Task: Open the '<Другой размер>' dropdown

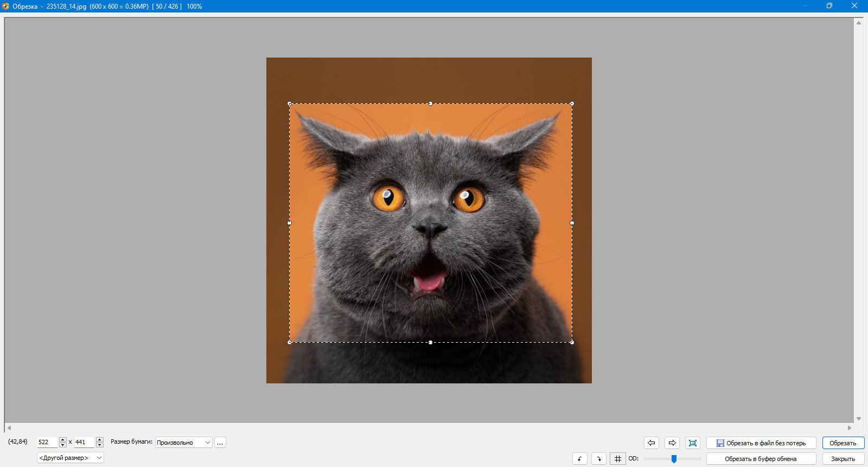Action: [x=71, y=458]
